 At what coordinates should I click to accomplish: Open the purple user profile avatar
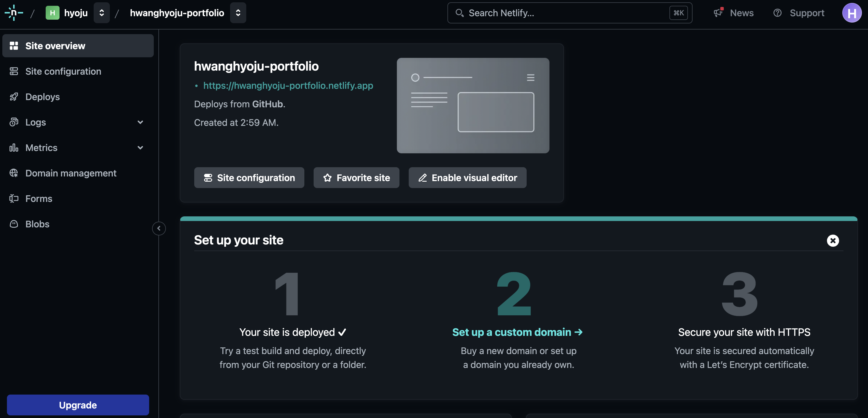(852, 13)
